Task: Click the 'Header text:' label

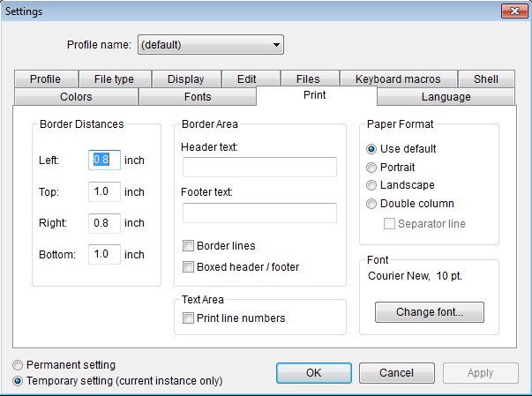Action: click(x=209, y=147)
